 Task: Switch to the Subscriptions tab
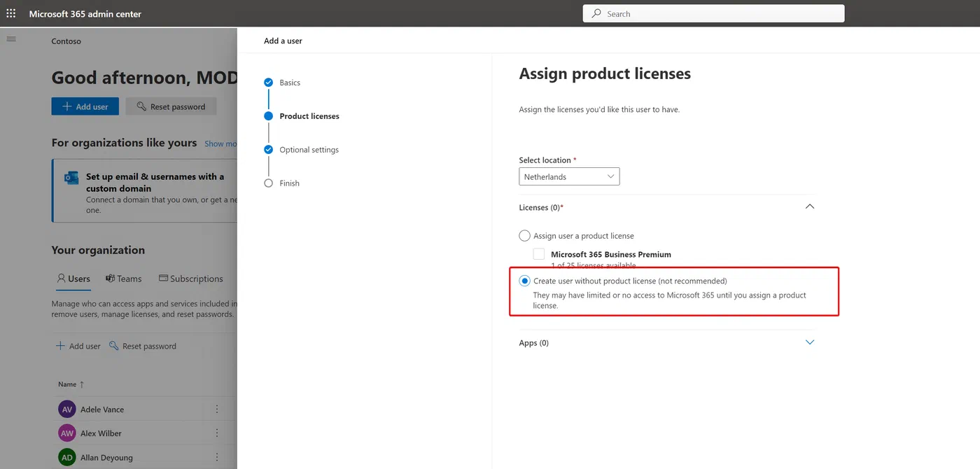coord(191,279)
